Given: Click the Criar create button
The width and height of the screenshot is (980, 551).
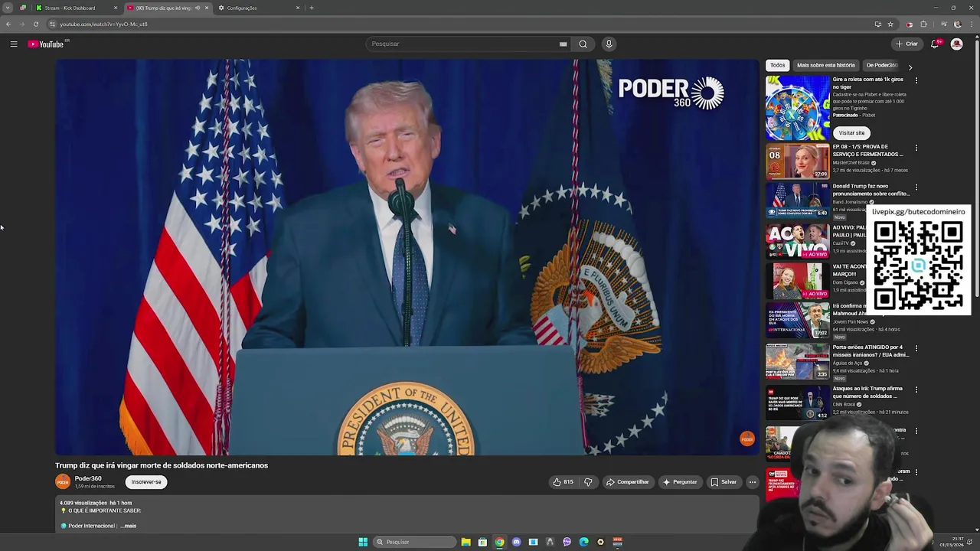Looking at the screenshot, I should click(906, 44).
